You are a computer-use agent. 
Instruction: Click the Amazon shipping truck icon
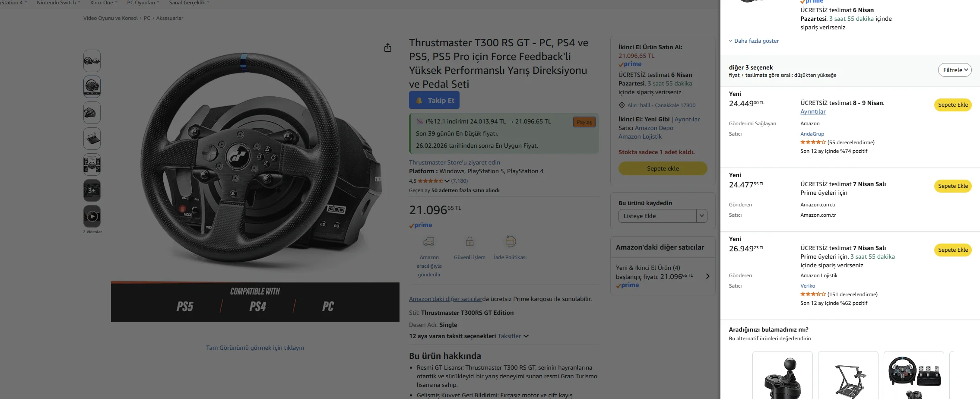pyautogui.click(x=429, y=241)
